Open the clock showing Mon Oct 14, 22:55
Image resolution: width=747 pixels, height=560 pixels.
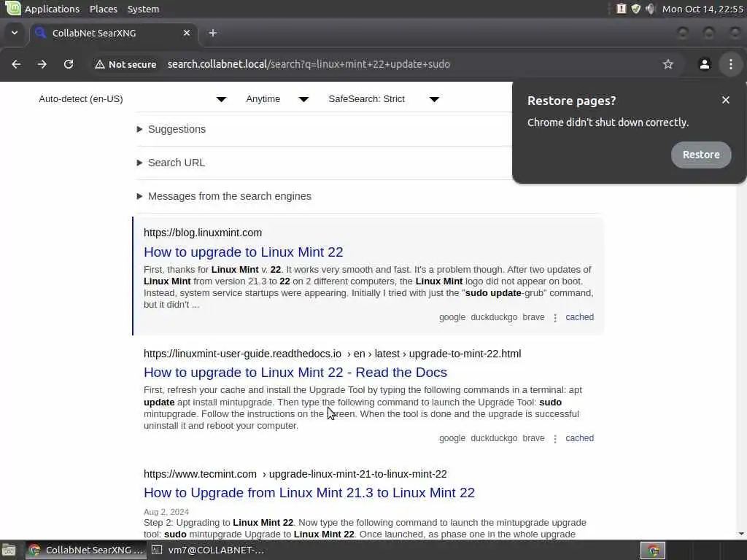(703, 9)
